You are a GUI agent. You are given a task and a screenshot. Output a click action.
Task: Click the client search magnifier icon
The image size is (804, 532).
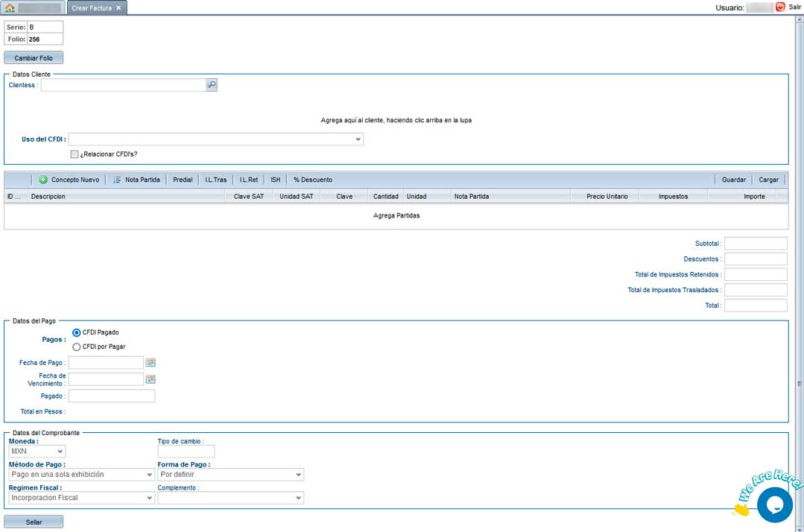pyautogui.click(x=212, y=85)
